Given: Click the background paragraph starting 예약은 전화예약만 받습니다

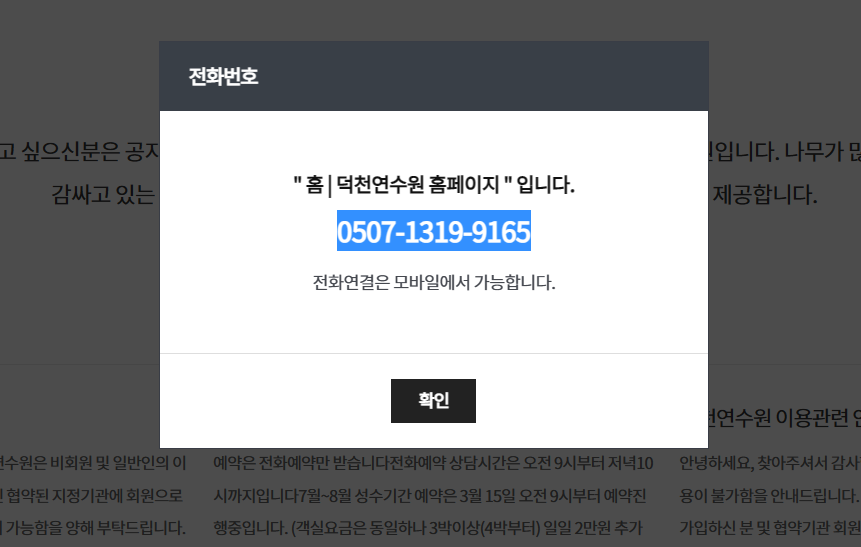Looking at the screenshot, I should pyautogui.click(x=433, y=463).
